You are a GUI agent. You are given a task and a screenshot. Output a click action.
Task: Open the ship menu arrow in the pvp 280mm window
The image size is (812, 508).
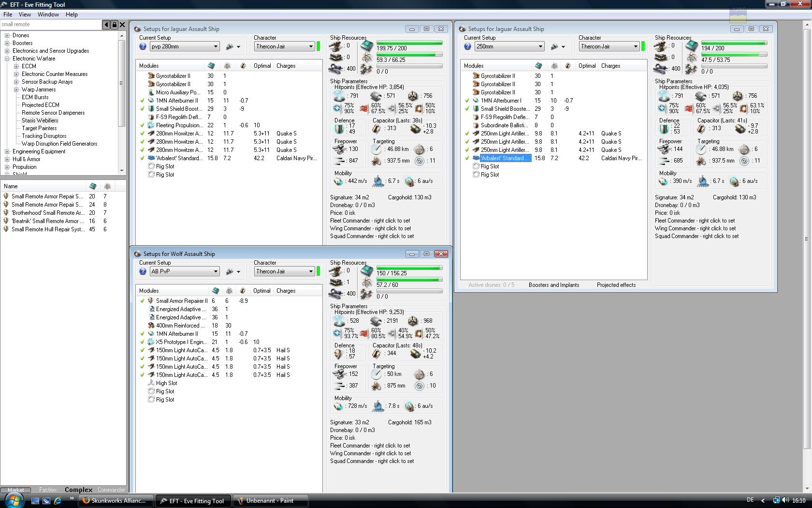(238, 47)
